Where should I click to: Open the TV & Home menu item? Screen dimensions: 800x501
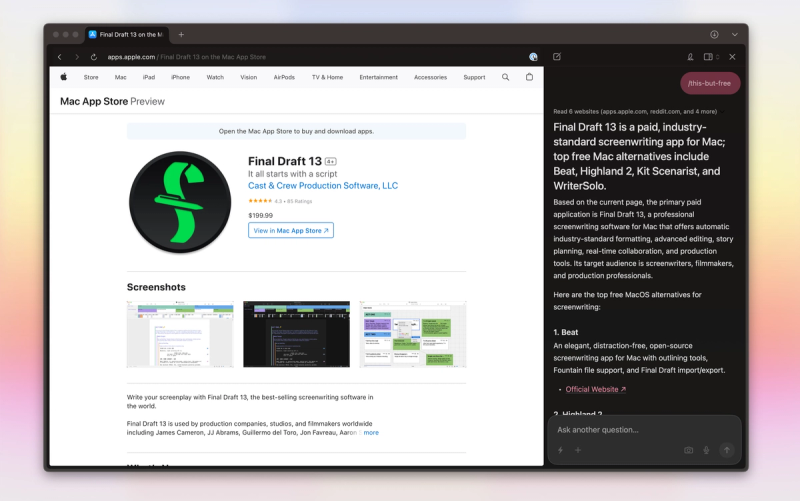[327, 78]
